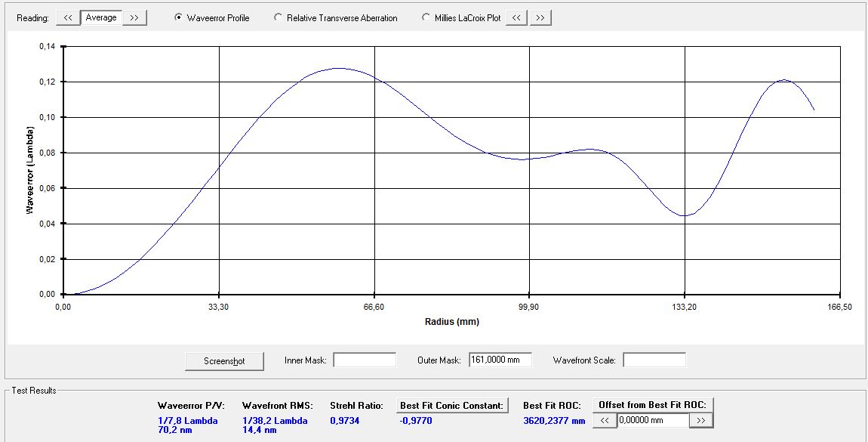Viewport: 868px width, 442px height.
Task: Click the Test Results group label
Action: pos(34,391)
